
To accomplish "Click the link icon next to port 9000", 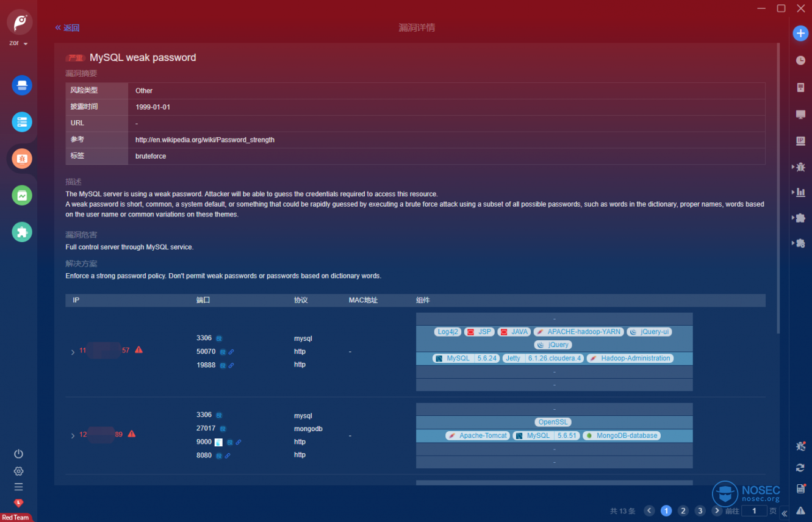I will coord(239,442).
